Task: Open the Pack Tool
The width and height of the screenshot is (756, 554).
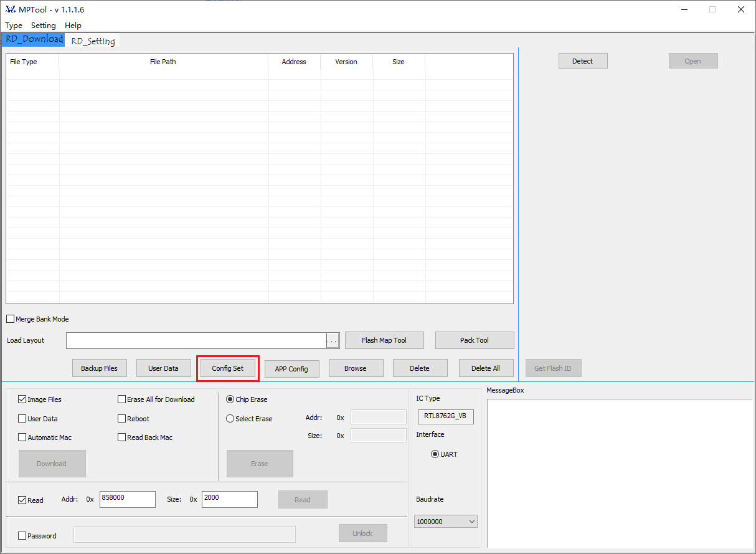Action: tap(475, 340)
